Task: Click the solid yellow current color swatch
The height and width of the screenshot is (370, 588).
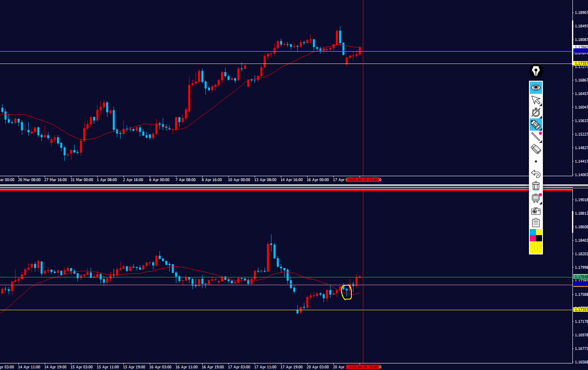Action: pos(536,248)
